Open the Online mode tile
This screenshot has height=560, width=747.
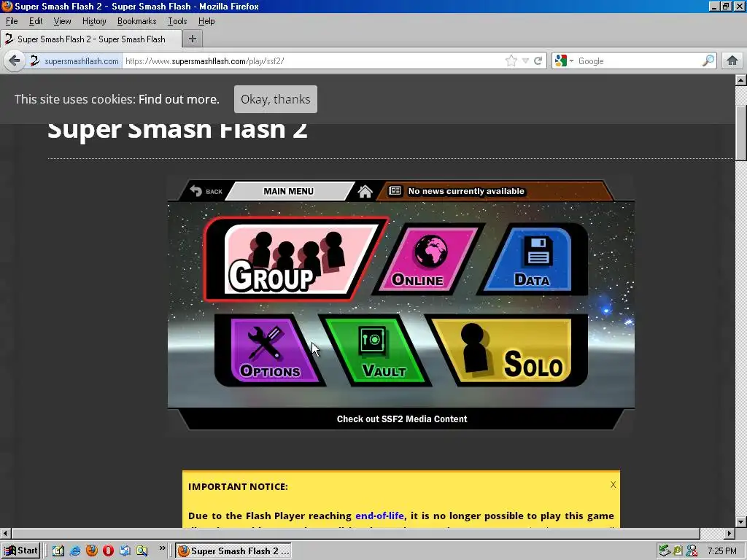tap(427, 260)
